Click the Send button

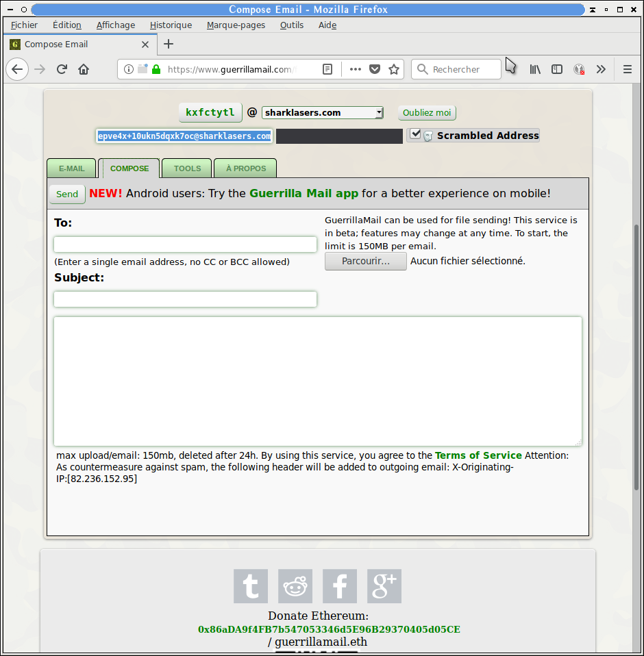tap(67, 194)
